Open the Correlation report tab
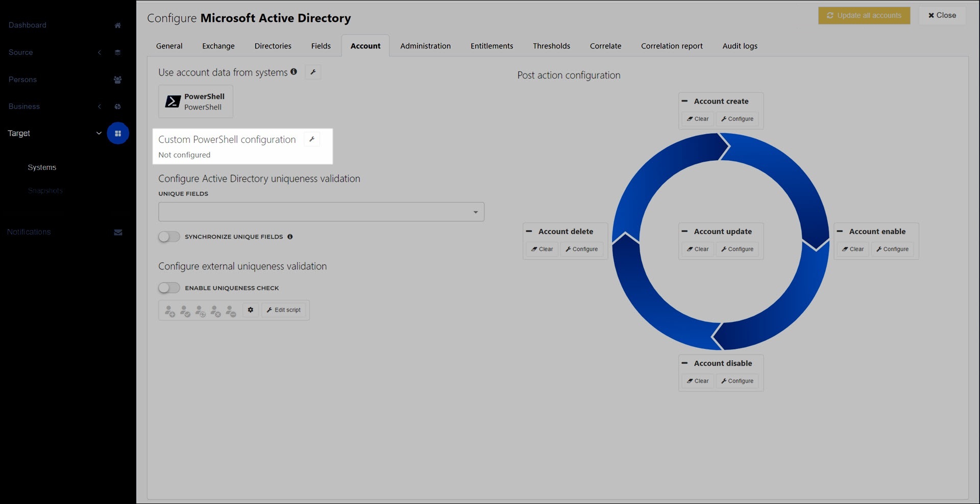Image resolution: width=980 pixels, height=504 pixels. 672,46
